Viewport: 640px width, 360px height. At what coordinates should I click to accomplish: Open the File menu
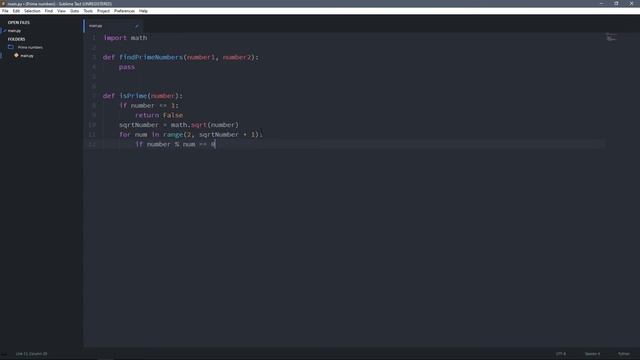click(x=5, y=11)
